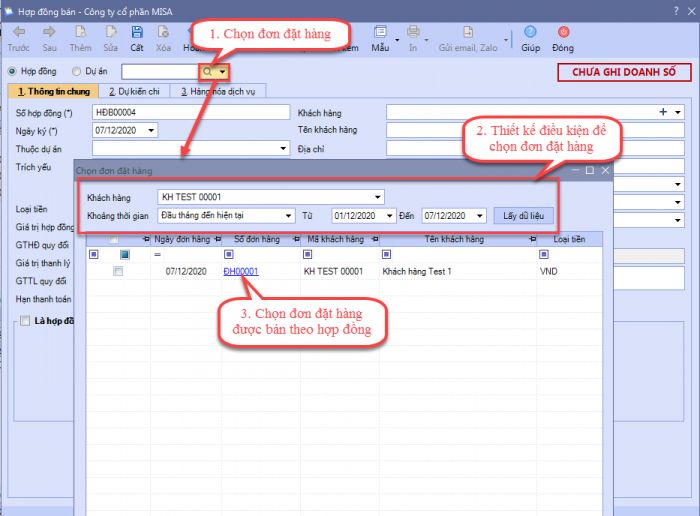Viewport: 700px width, 516px height.
Task: Click the Sửa (edit) toolbar icon
Action: (x=109, y=33)
